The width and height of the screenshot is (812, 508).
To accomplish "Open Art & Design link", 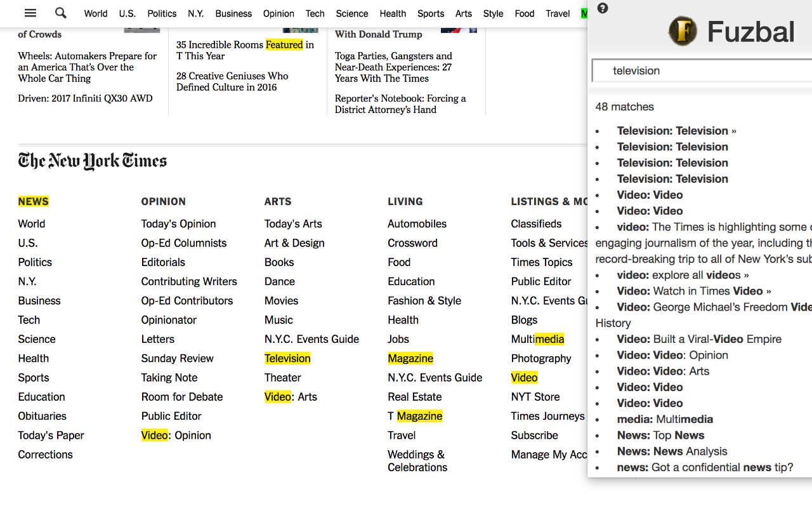I will coord(294,243).
